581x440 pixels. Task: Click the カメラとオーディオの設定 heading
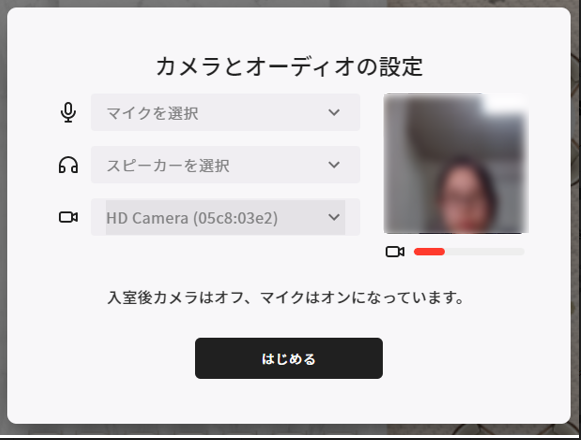[289, 67]
